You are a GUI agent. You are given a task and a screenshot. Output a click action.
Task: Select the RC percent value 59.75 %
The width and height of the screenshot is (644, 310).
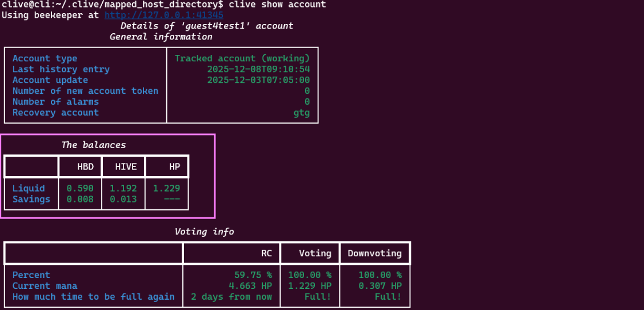[x=253, y=275]
